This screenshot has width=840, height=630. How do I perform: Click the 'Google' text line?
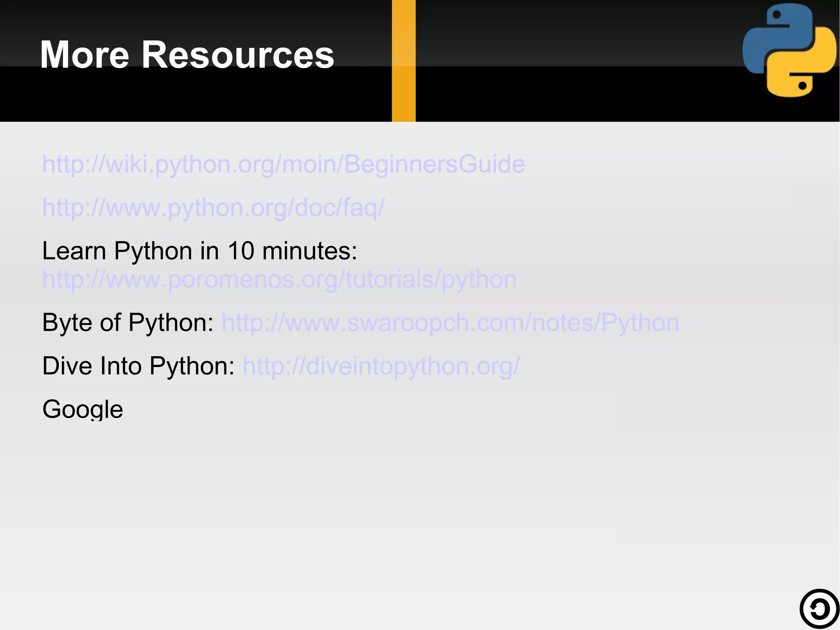83,409
